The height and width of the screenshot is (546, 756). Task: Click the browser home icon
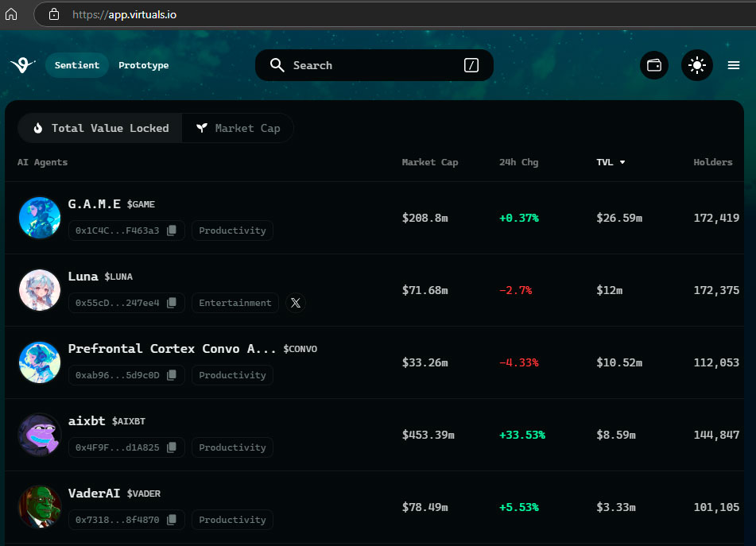(11, 14)
